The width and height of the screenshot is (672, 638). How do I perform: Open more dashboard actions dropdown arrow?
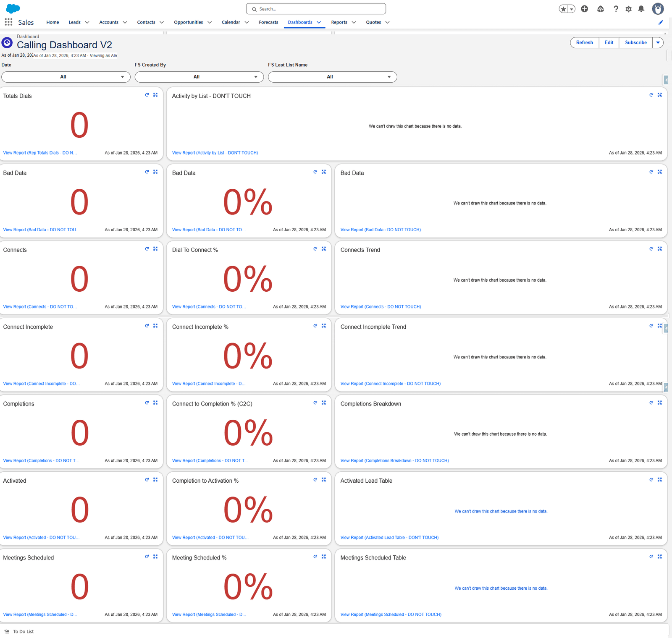click(x=658, y=42)
